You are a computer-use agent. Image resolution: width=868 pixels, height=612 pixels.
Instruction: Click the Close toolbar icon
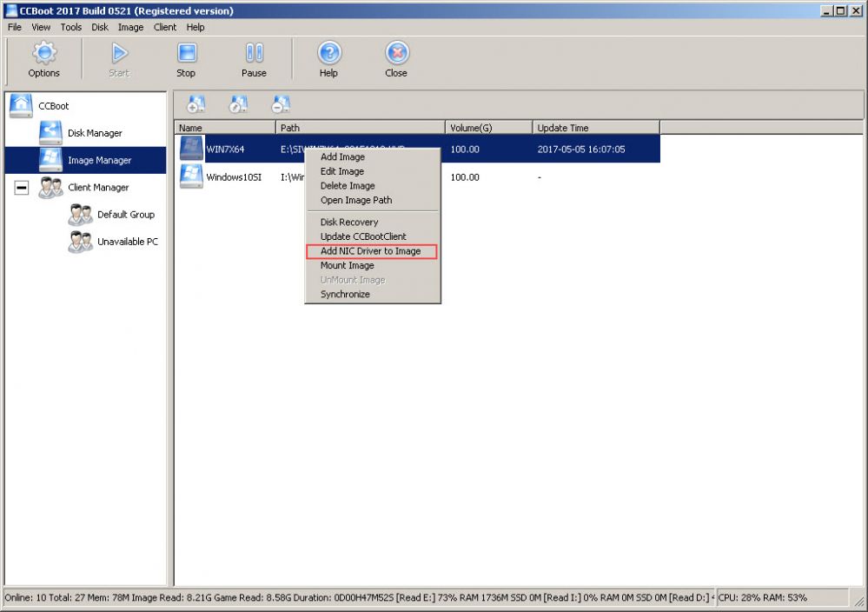[x=397, y=53]
